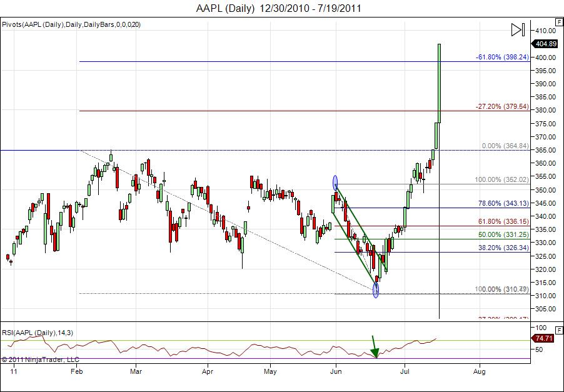
Task: Select the 38.20% (326.34) retracement label
Action: (x=503, y=248)
